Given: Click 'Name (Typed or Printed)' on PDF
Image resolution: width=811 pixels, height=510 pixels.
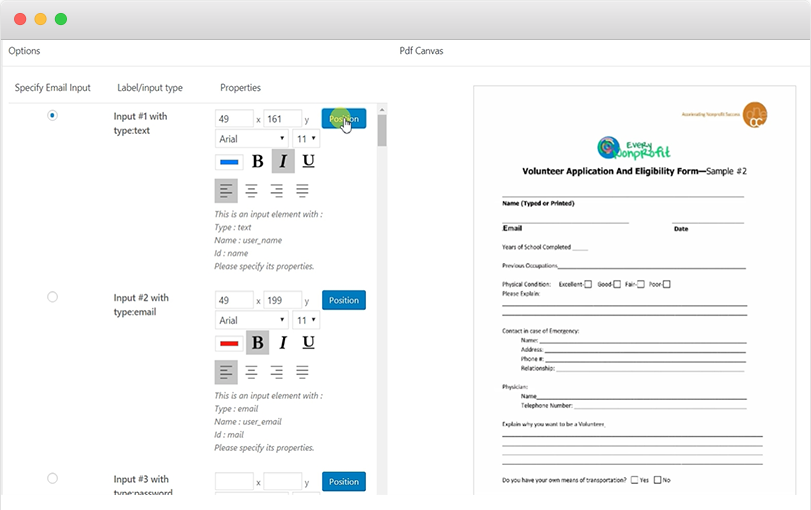Looking at the screenshot, I should (x=538, y=203).
